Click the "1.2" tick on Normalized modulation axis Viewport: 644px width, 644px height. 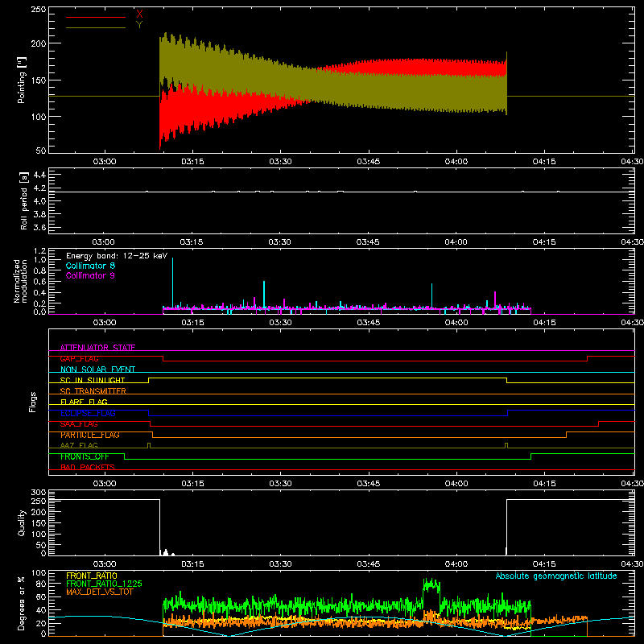coord(39,251)
